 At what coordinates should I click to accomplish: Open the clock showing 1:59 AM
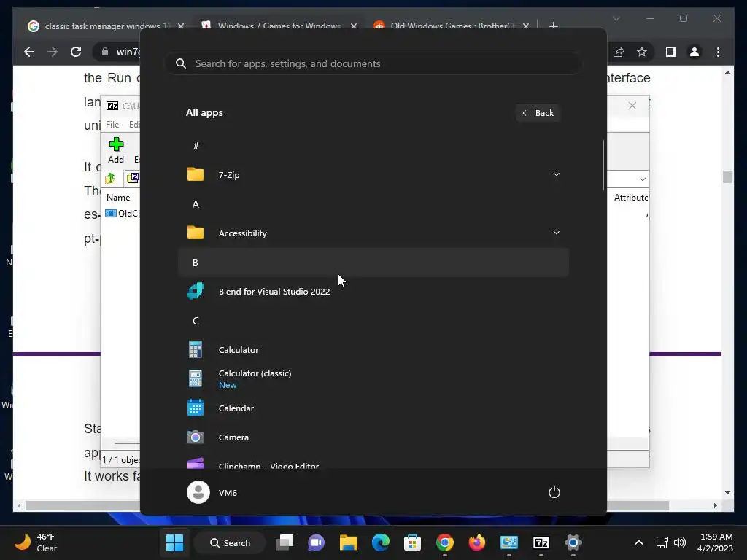coord(715,542)
